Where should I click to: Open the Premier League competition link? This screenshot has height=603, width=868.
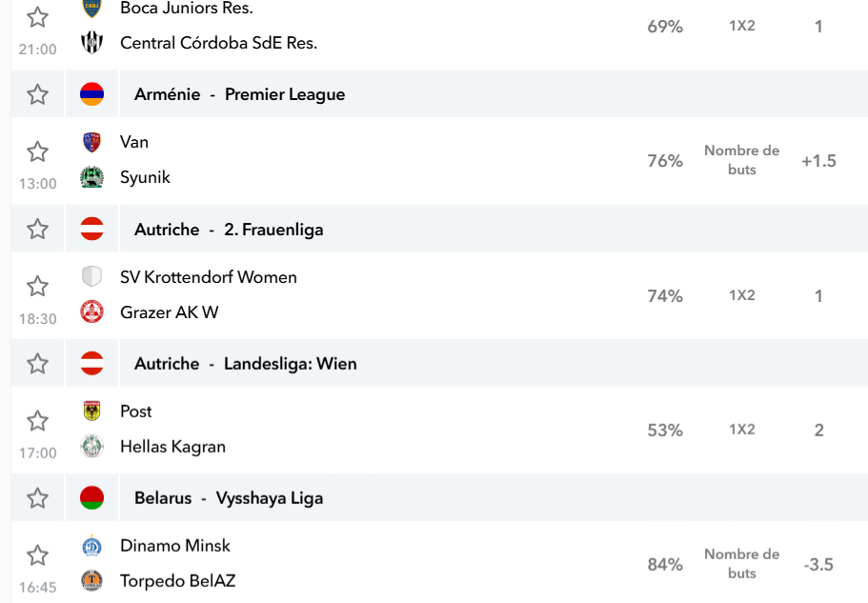coord(285,94)
